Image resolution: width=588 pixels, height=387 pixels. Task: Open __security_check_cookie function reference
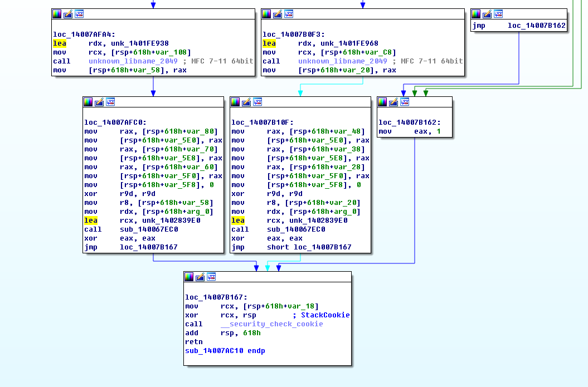coord(271,324)
